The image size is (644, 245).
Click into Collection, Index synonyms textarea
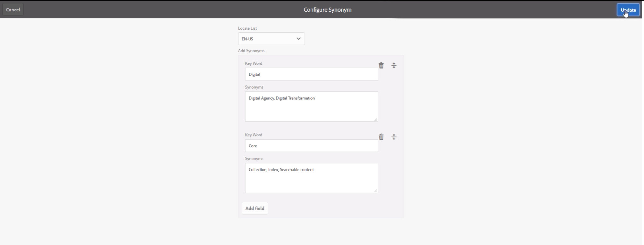(311, 178)
